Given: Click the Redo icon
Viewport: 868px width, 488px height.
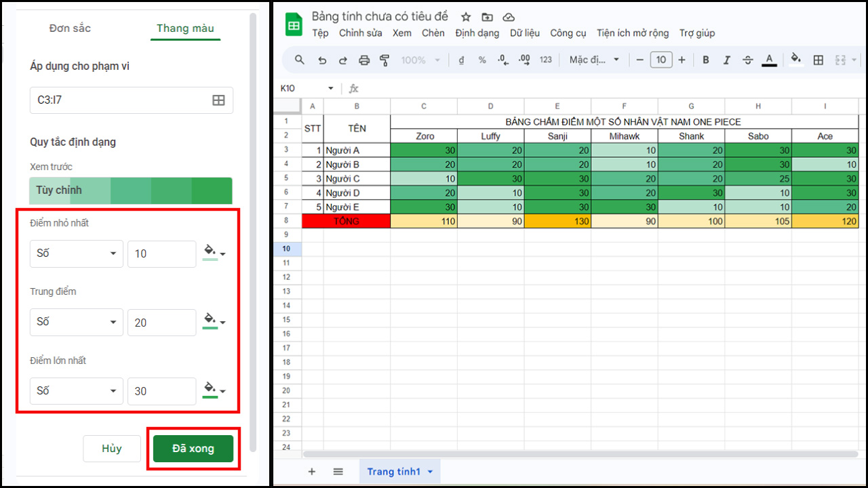Looking at the screenshot, I should (x=344, y=60).
